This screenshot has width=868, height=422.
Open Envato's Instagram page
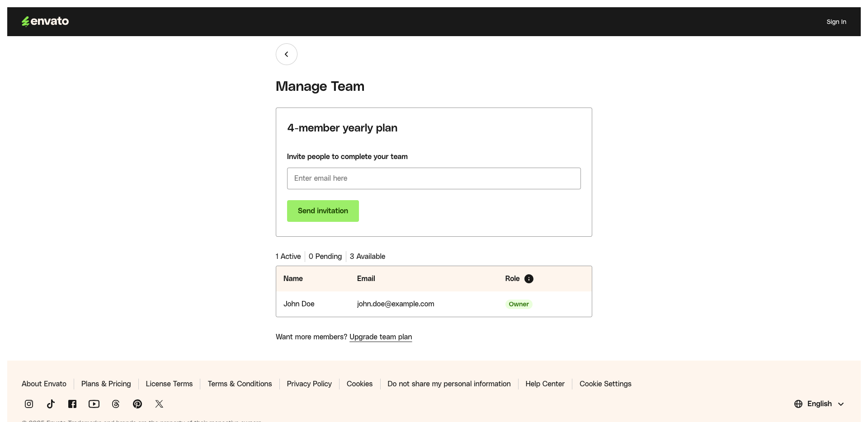(x=29, y=404)
